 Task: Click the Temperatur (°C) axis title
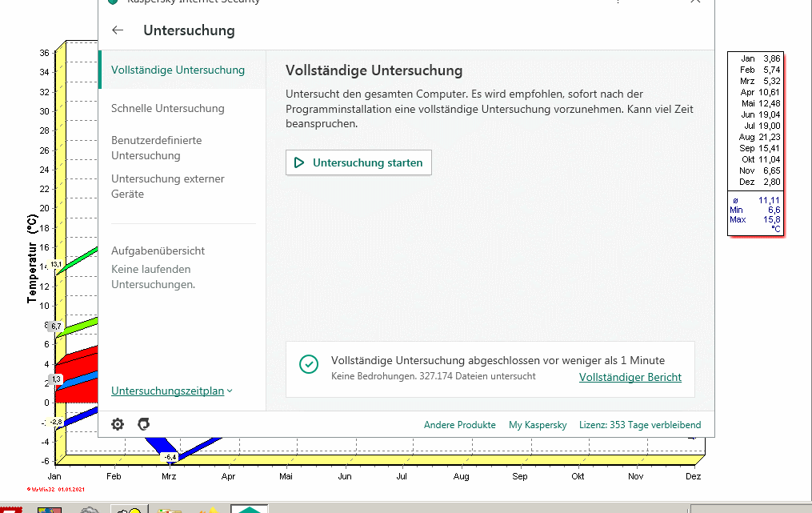[x=32, y=258]
